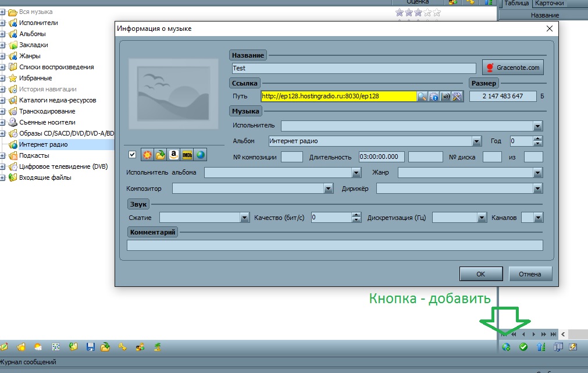The image size is (588, 373).
Task: Select Интернет радио in the tree
Action: [43, 144]
